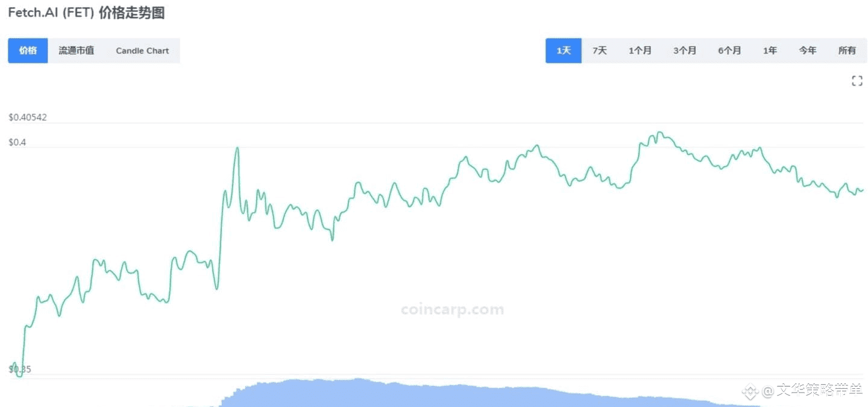
Task: Click the watermark logo icon beside 文华策略
Action: click(750, 391)
